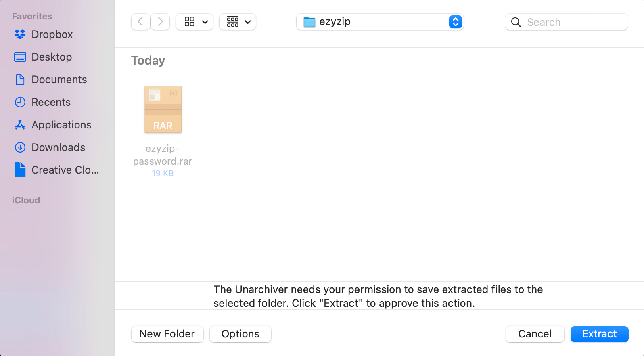Select the Downloads sidebar icon
This screenshot has width=644, height=356.
coord(20,147)
